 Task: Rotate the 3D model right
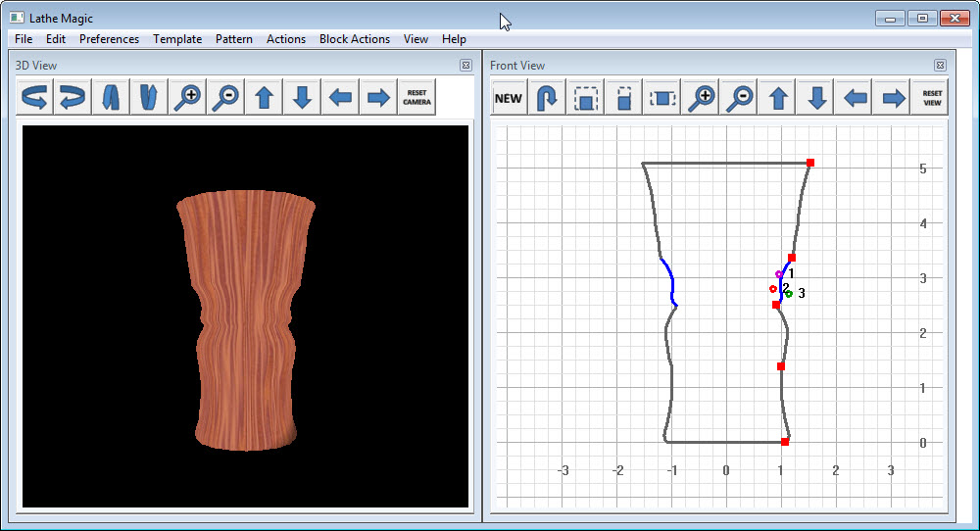click(x=73, y=97)
